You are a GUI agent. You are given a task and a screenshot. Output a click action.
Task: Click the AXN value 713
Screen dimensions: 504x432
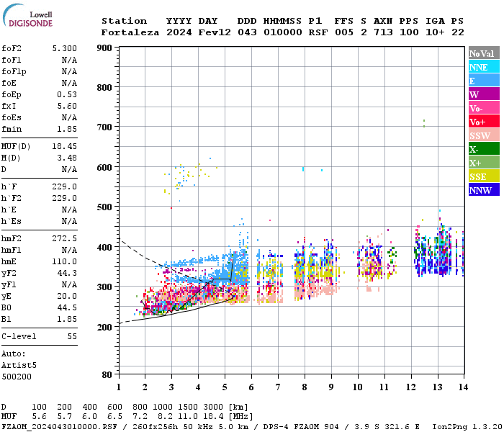383,32
